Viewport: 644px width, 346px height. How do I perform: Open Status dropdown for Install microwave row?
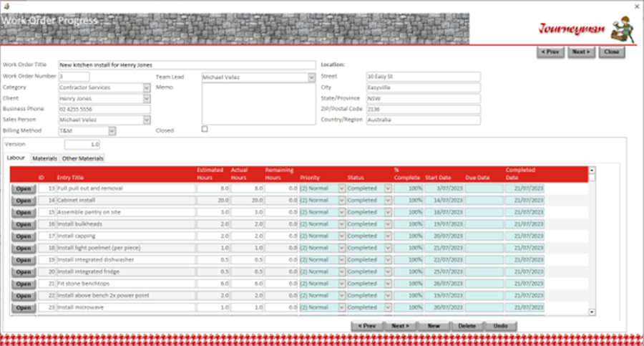click(x=388, y=307)
